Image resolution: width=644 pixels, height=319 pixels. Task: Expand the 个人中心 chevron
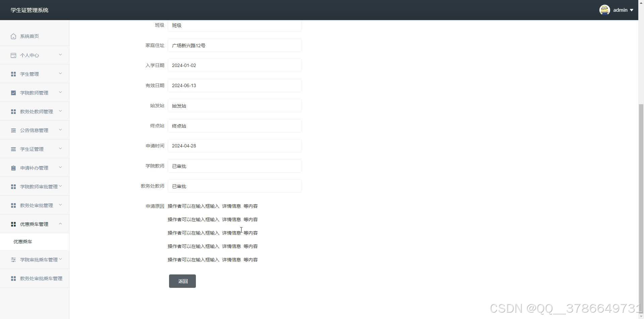pyautogui.click(x=60, y=55)
